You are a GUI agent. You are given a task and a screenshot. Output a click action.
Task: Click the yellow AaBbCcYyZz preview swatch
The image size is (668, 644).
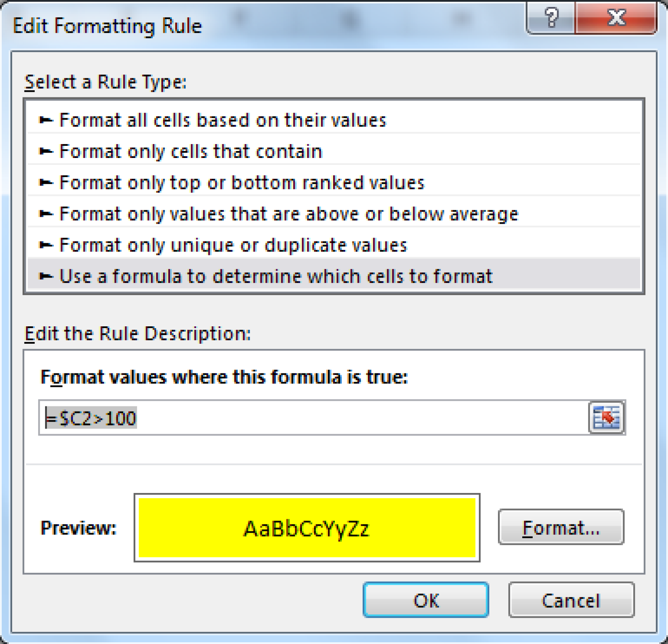click(307, 528)
